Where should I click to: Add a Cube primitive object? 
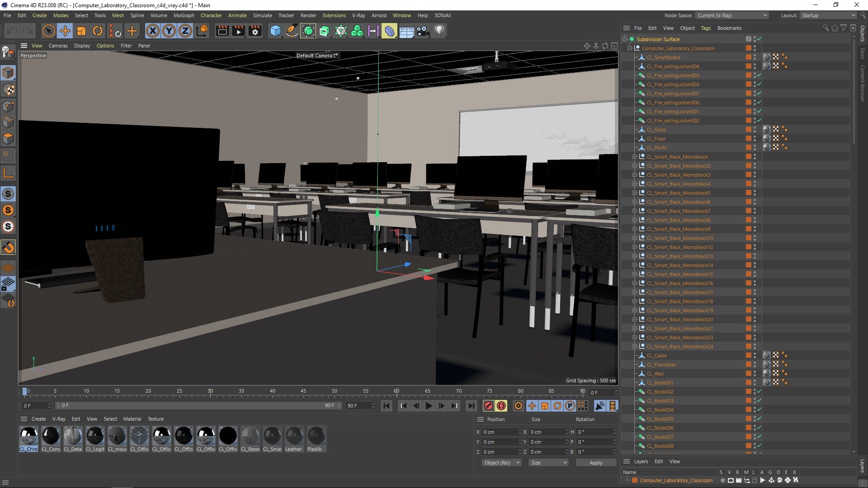point(275,31)
